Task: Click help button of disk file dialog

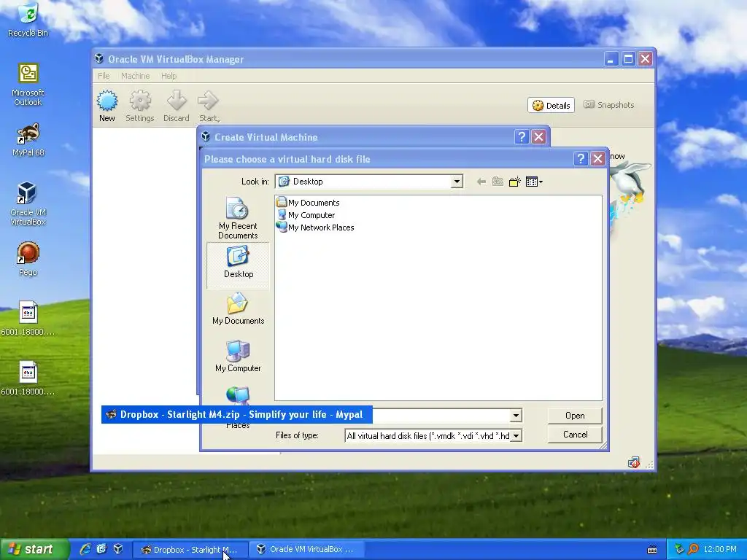Action: pyautogui.click(x=580, y=158)
